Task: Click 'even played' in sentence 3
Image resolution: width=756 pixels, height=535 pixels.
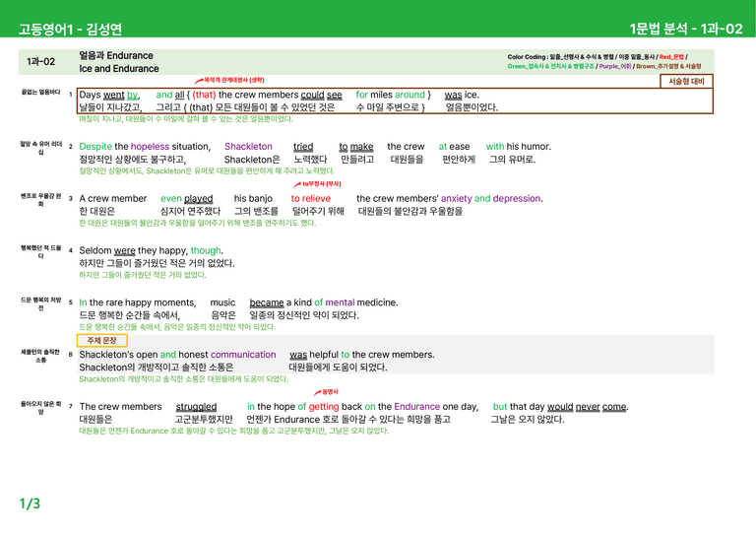Action: coord(187,199)
